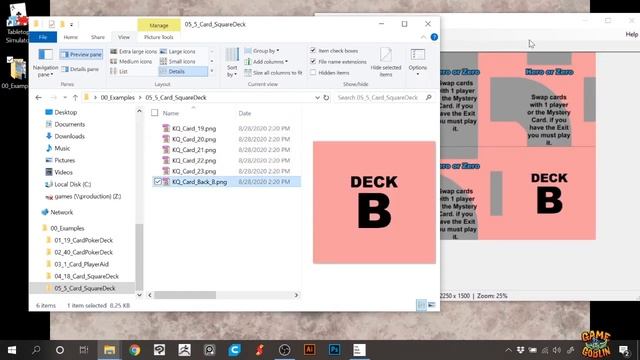
Task: Collapse the ribbon with the chevron
Action: 423,37
